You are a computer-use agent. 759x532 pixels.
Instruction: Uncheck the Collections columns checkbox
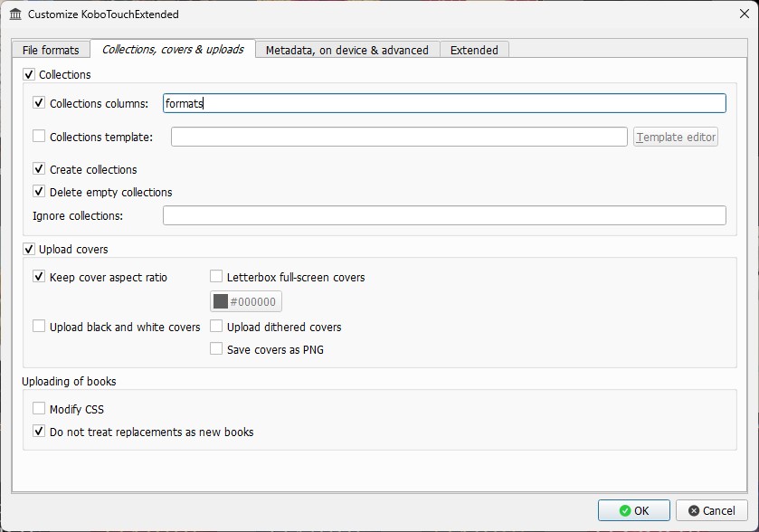coord(39,102)
